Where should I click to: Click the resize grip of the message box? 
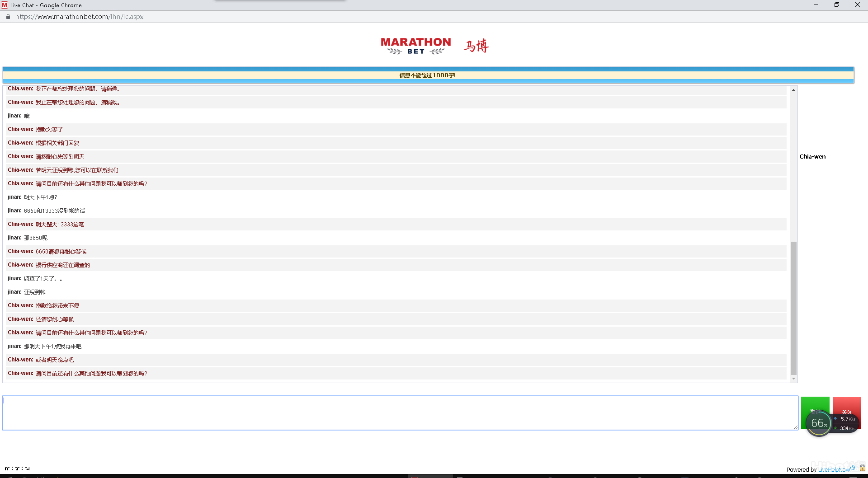795,427
